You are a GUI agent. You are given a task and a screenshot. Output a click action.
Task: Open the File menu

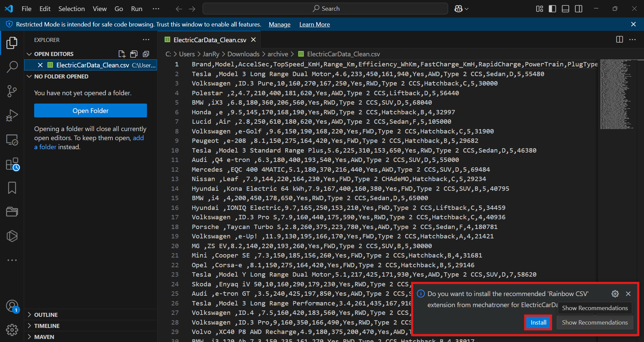pyautogui.click(x=26, y=9)
